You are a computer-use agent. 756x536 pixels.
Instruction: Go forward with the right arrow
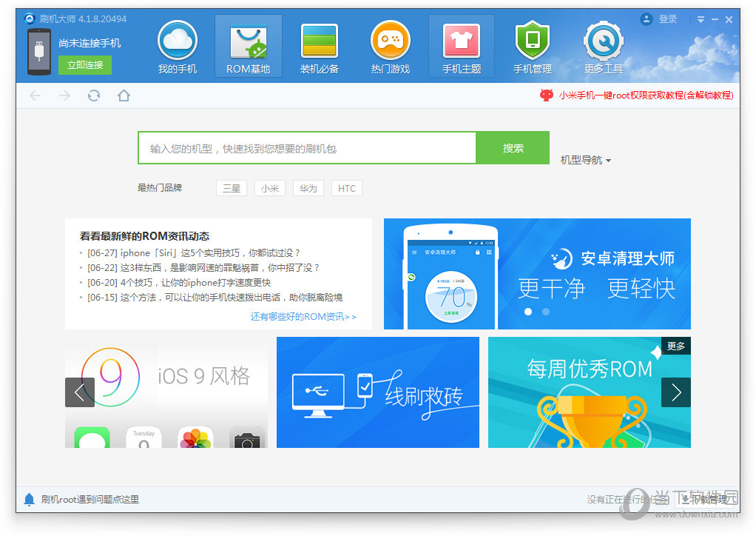(x=64, y=96)
